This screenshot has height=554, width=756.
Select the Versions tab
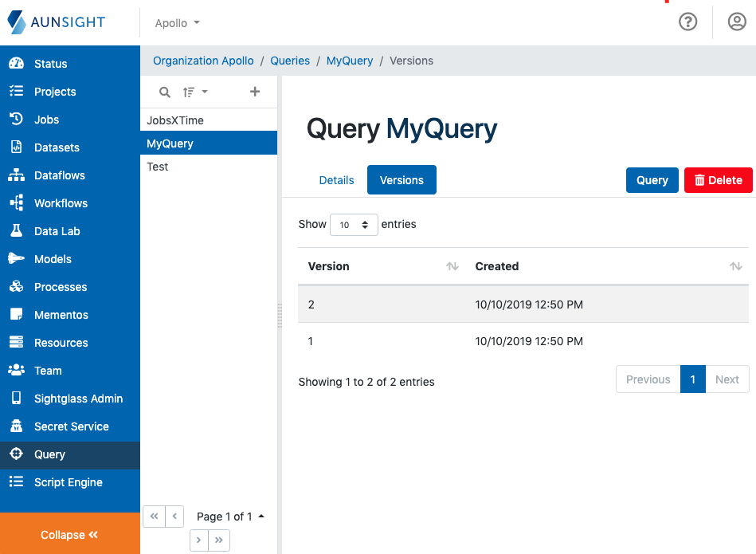point(402,180)
